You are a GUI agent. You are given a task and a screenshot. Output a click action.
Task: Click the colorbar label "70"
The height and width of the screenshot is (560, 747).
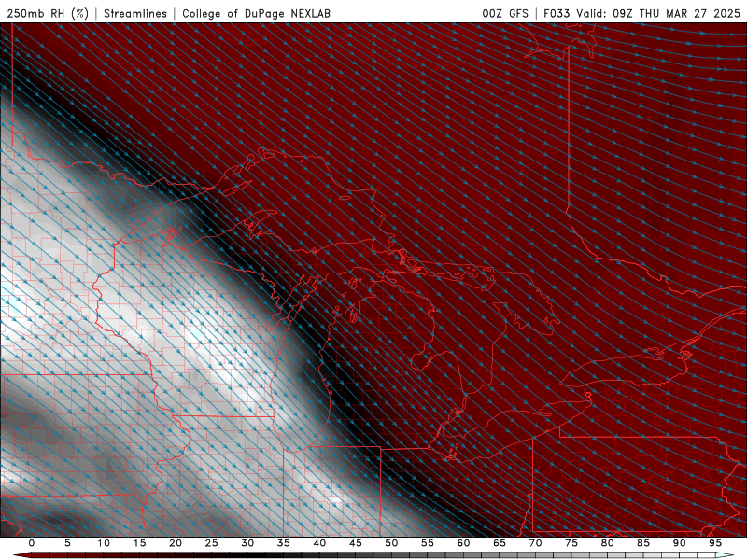pyautogui.click(x=535, y=543)
